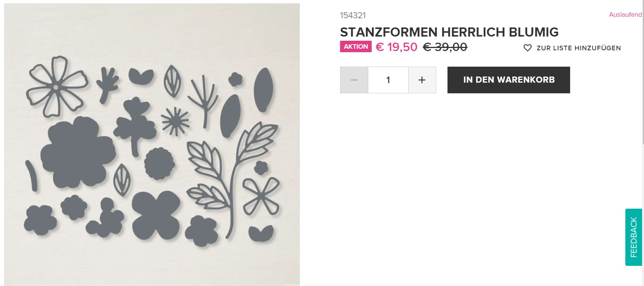644x286 pixels.
Task: Click the Stanzformen Herrlich Blumig title
Action: 449,32
